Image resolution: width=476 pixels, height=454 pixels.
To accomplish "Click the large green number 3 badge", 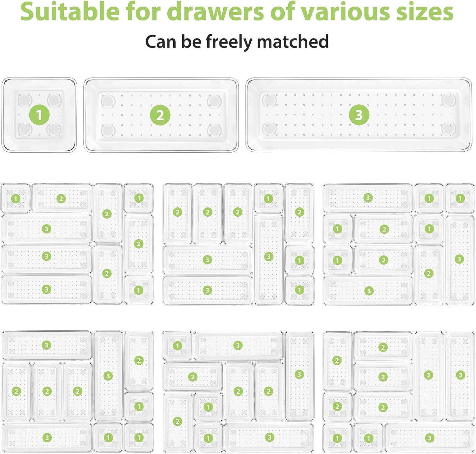I will tap(359, 115).
